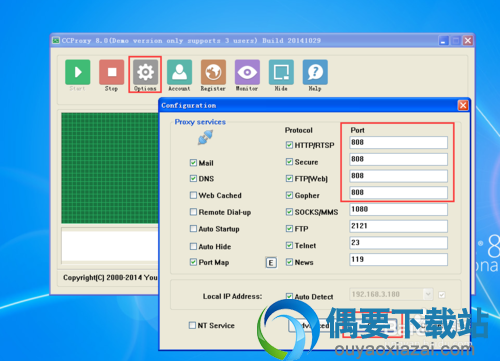Click the Port column header

pos(357,130)
